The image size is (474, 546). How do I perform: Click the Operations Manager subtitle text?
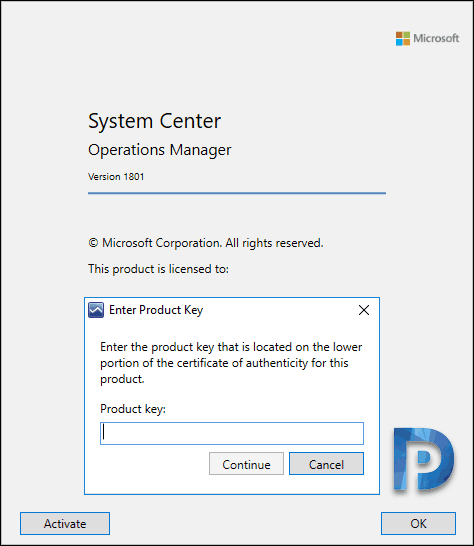(160, 150)
